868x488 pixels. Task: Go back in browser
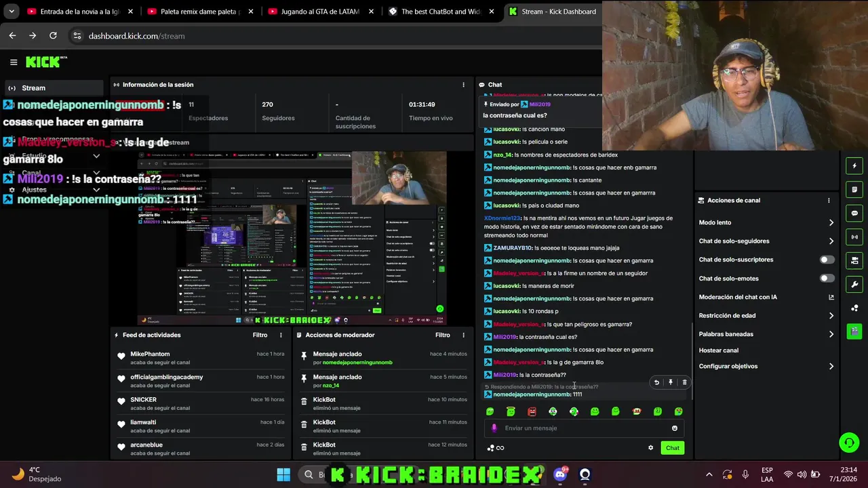tap(12, 36)
